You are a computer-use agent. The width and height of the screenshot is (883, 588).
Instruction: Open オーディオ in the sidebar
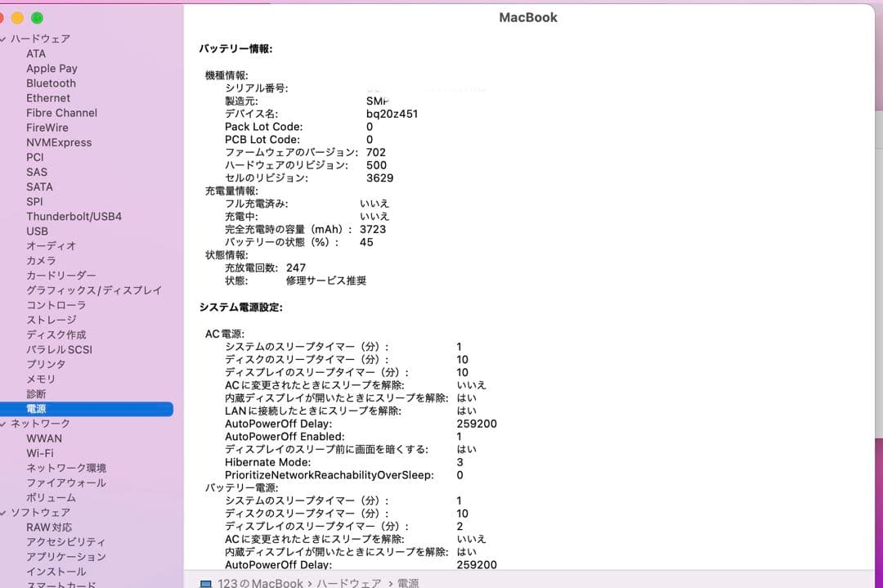[51, 246]
